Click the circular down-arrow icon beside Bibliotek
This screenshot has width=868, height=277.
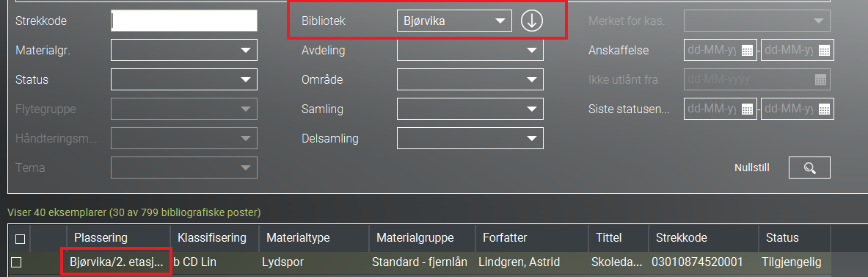click(532, 21)
